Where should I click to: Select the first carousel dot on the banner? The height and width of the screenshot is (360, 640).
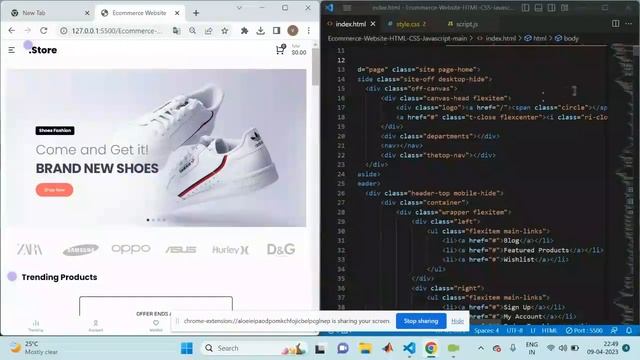pos(148,220)
